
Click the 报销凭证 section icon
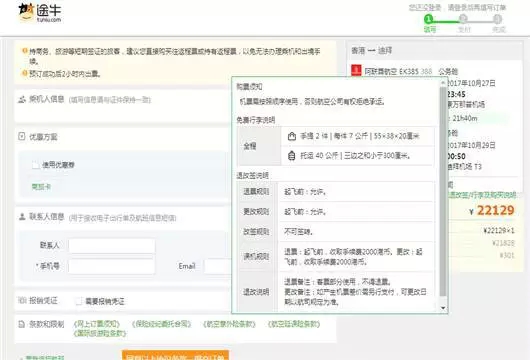pos(22,300)
